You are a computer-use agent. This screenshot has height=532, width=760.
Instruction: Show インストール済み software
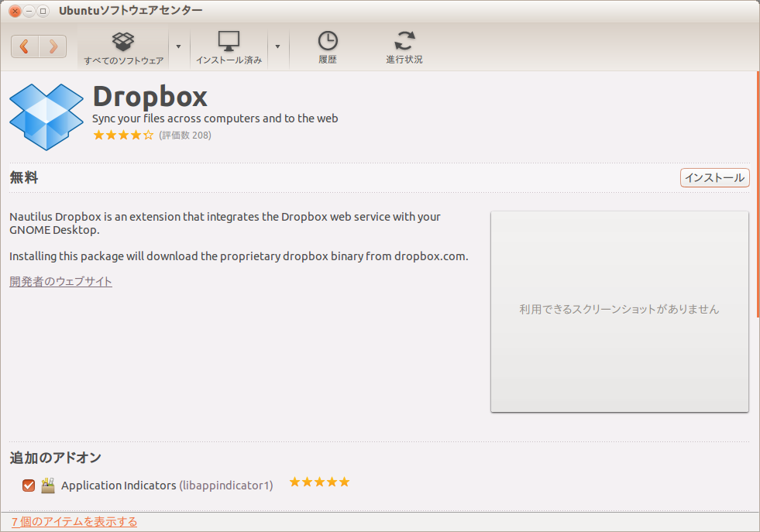(x=229, y=47)
